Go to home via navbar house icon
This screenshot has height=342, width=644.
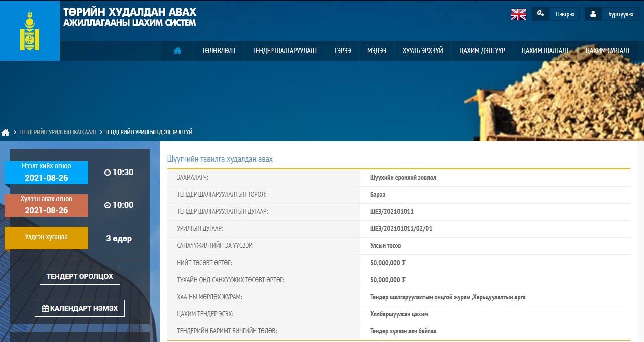(177, 51)
